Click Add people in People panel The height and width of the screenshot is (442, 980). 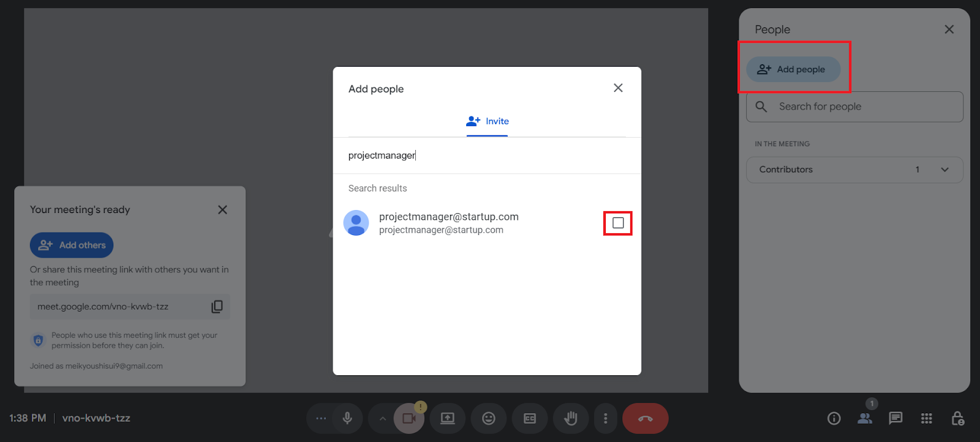coord(793,70)
